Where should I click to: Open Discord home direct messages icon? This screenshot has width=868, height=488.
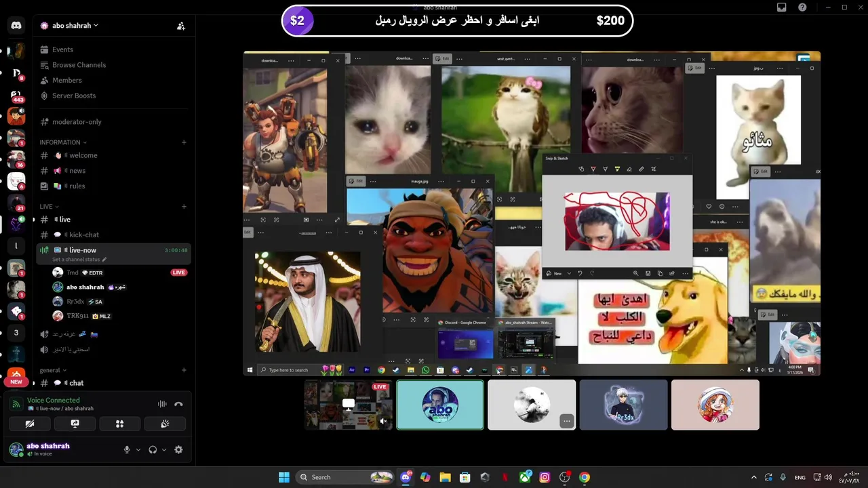pos(16,26)
